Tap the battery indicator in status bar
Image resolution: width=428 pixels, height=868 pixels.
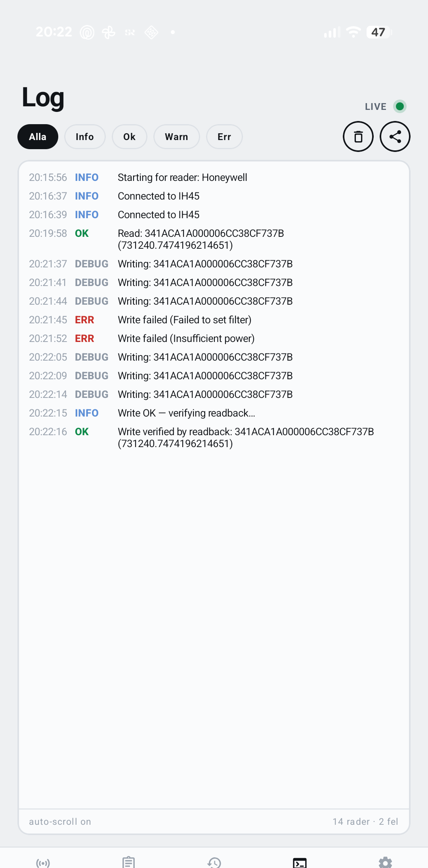click(379, 32)
